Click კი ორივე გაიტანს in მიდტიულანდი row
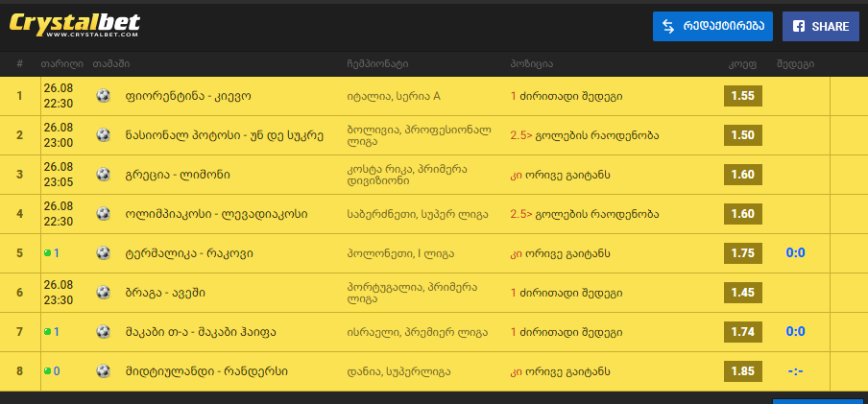The image size is (868, 404). pos(560,371)
